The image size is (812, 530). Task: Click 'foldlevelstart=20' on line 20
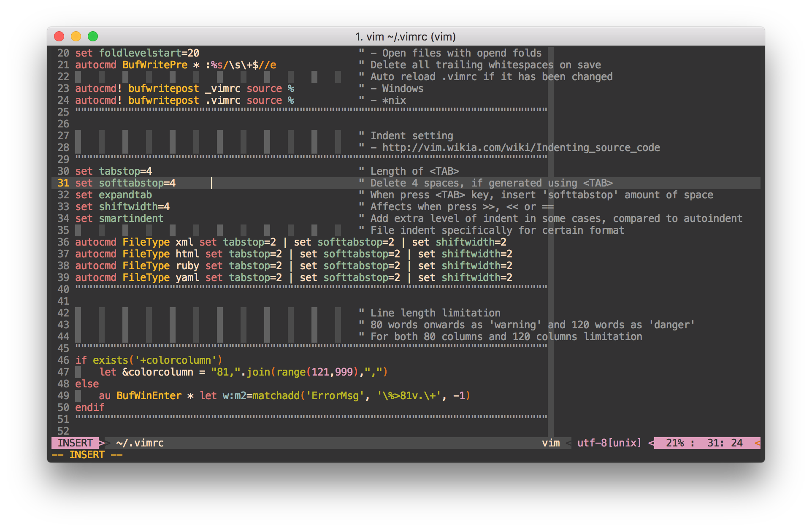click(x=149, y=53)
